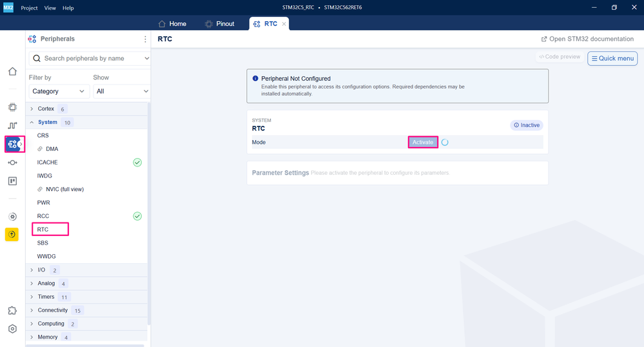Open the Help menu
The height and width of the screenshot is (347, 644).
[68, 8]
